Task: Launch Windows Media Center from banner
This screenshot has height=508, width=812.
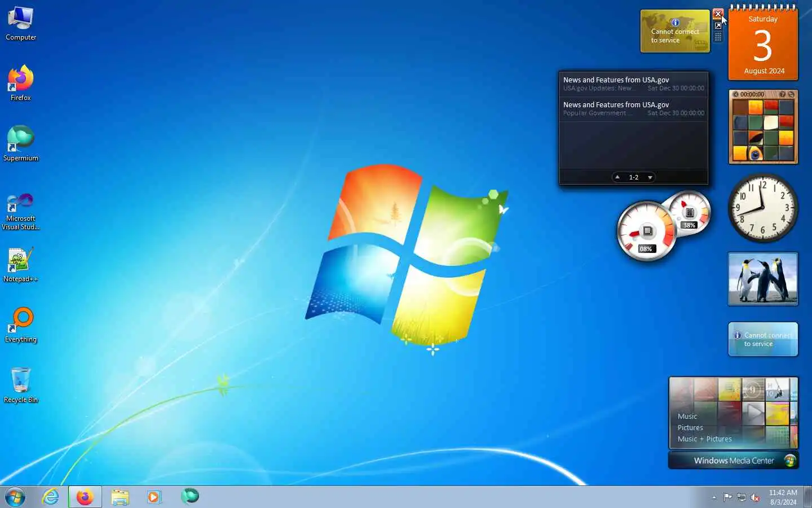Action: click(734, 461)
